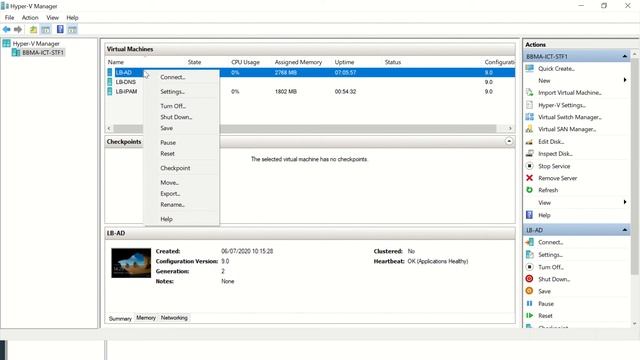Click the Import Virtual Machine icon
Image resolution: width=640 pixels, height=360 pixels.
529,93
